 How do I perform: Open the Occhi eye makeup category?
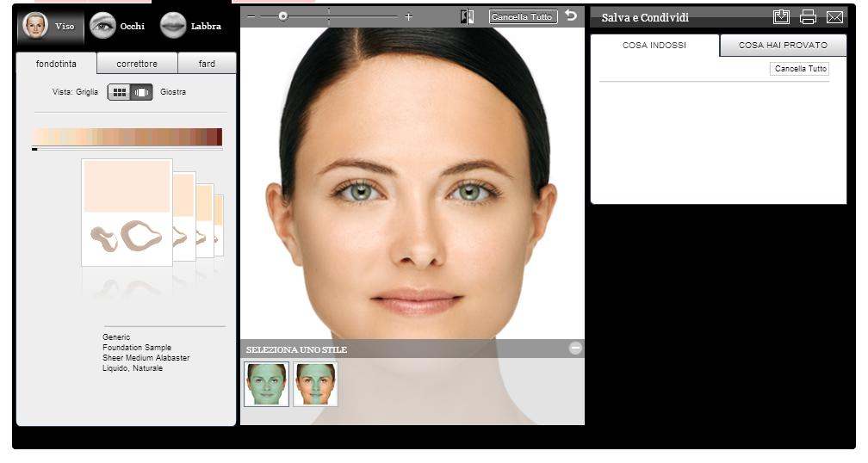click(x=103, y=26)
